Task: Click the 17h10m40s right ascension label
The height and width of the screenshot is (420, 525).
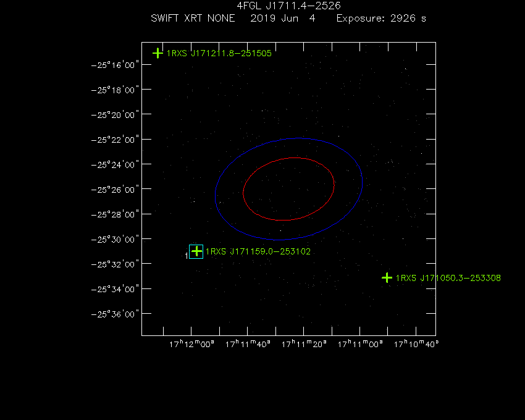Action: click(x=416, y=344)
